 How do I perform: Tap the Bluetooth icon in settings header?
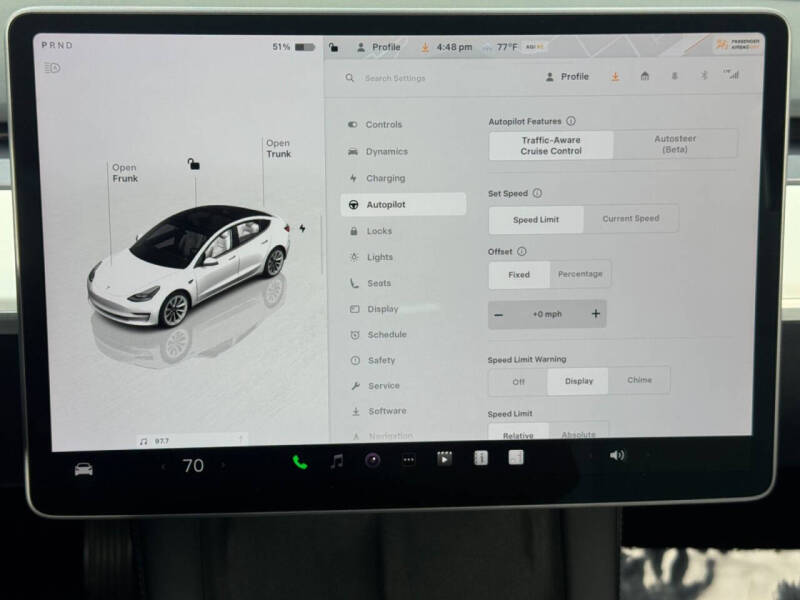[703, 76]
